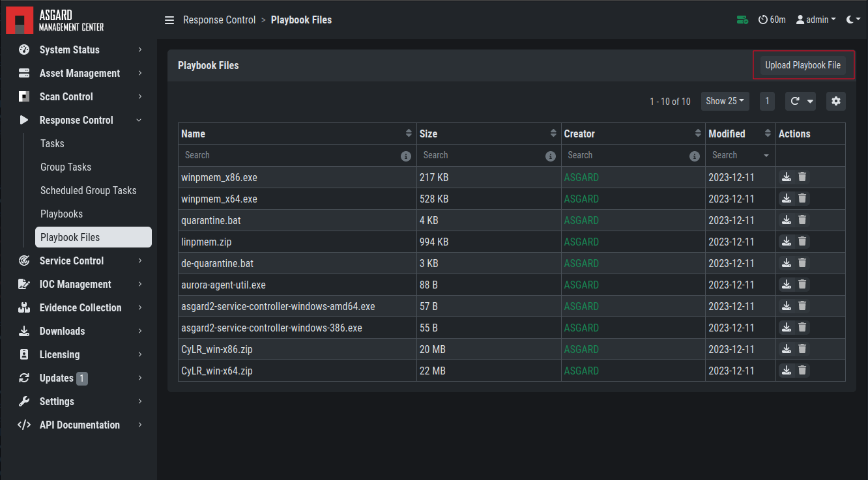Image resolution: width=868 pixels, height=480 pixels.
Task: Open Updates sidebar section
Action: tap(79, 378)
